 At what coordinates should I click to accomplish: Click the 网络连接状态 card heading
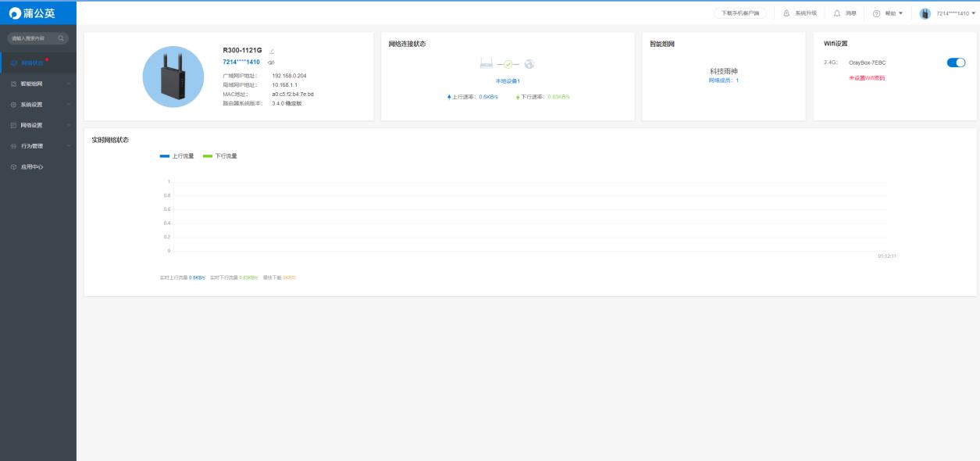(408, 44)
